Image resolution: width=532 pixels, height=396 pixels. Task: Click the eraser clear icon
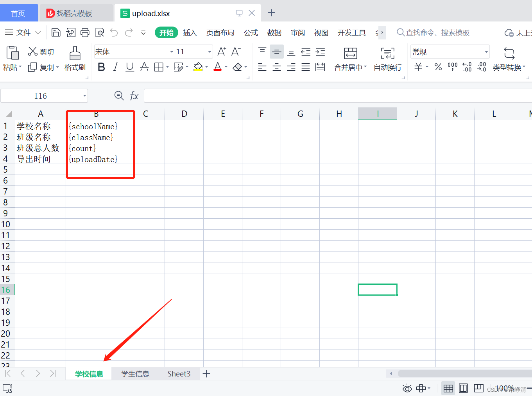click(237, 67)
